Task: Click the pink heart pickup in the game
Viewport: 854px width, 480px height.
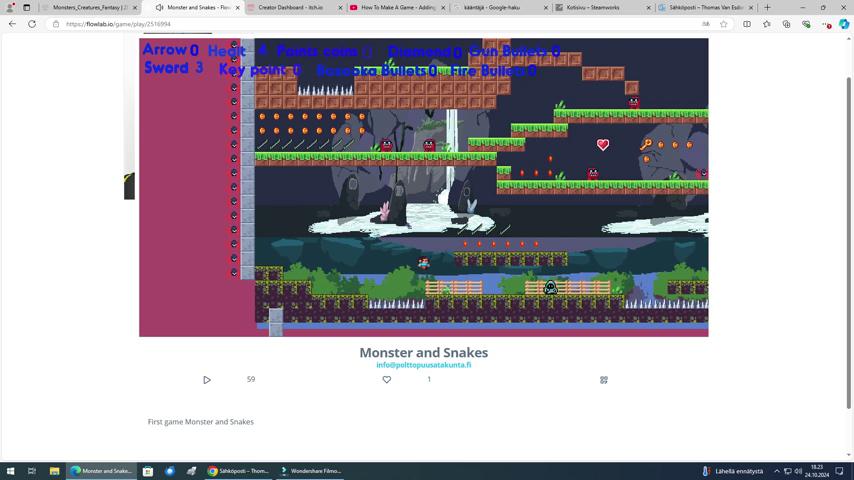Action: click(603, 145)
